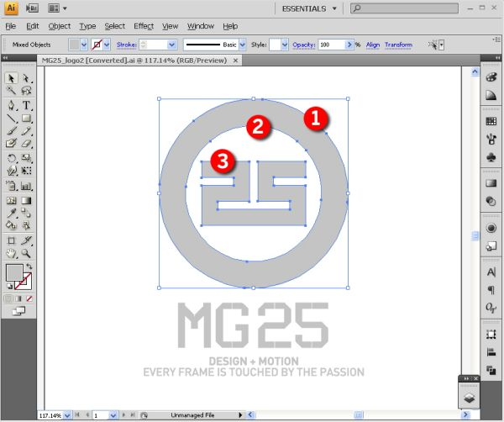Select the Paintbrush tool

click(x=11, y=130)
